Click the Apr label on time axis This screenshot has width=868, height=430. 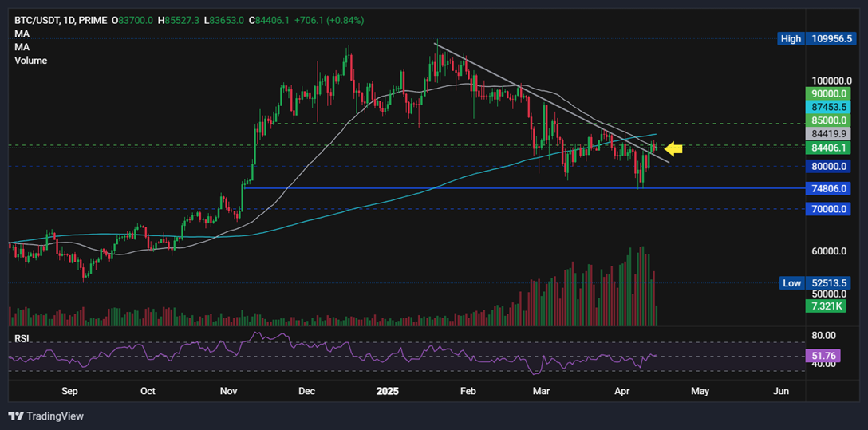point(622,391)
